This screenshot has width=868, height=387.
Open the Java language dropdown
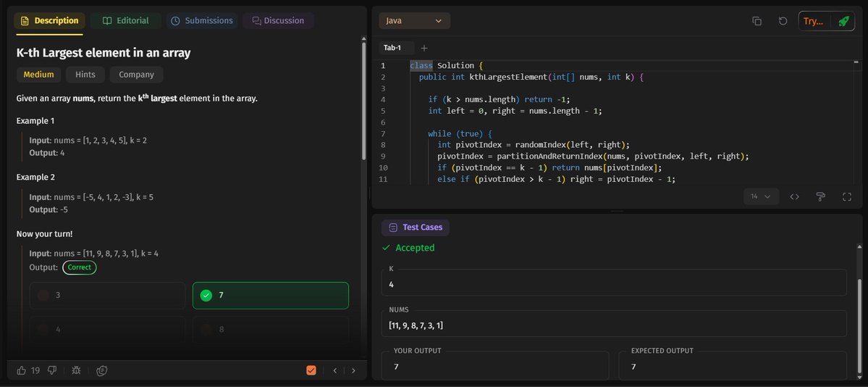point(415,21)
